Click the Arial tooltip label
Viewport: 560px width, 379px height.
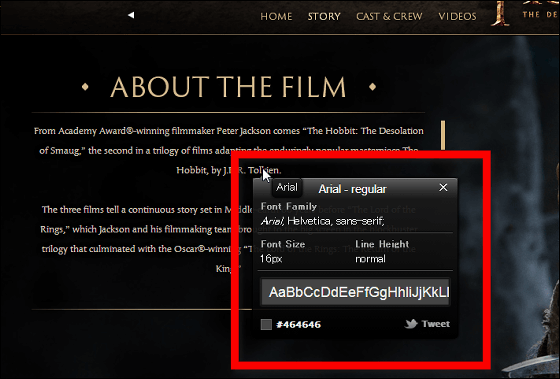coord(287,187)
